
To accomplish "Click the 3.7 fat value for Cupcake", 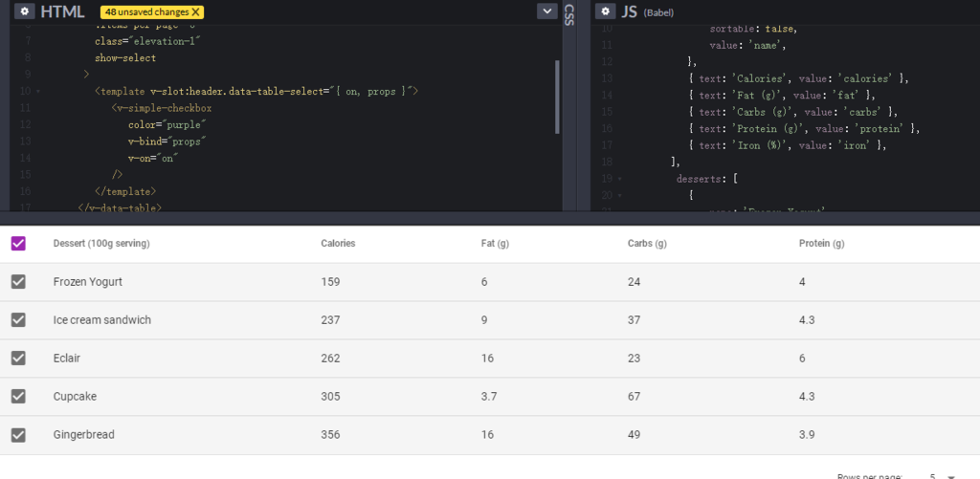I will coord(489,396).
